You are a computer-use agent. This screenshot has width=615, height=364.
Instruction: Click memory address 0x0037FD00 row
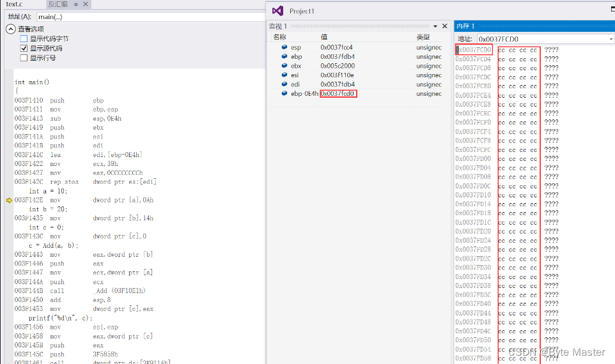(473, 158)
